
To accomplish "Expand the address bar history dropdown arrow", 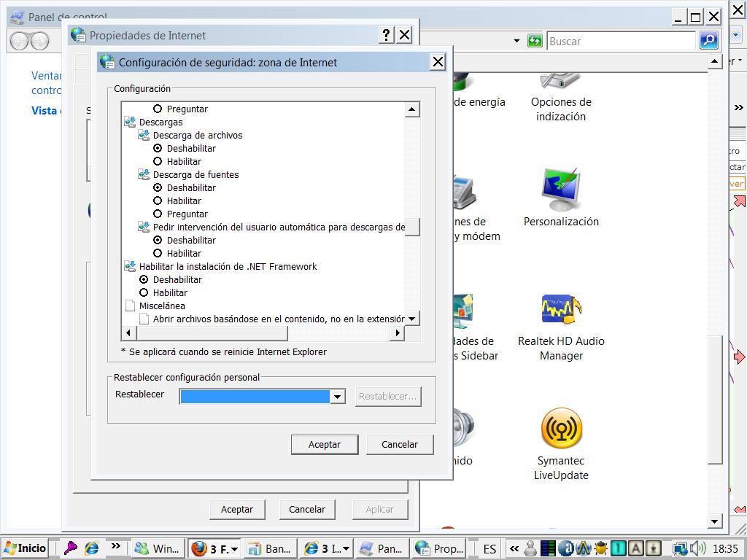I will [x=516, y=41].
